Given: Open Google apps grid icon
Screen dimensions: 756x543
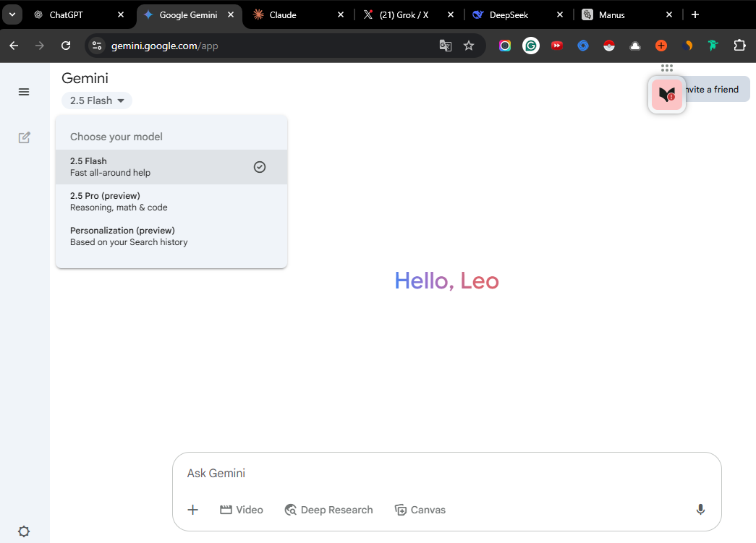Looking at the screenshot, I should 667,68.
